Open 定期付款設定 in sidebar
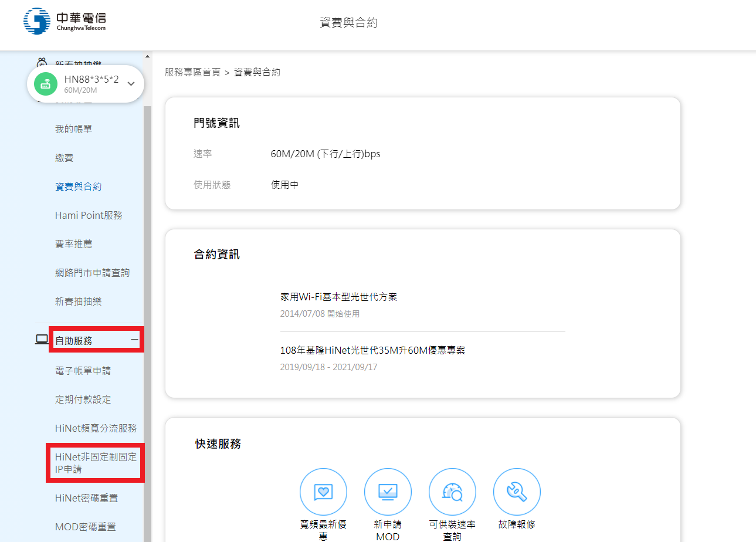Image resolution: width=756 pixels, height=542 pixels. [83, 399]
